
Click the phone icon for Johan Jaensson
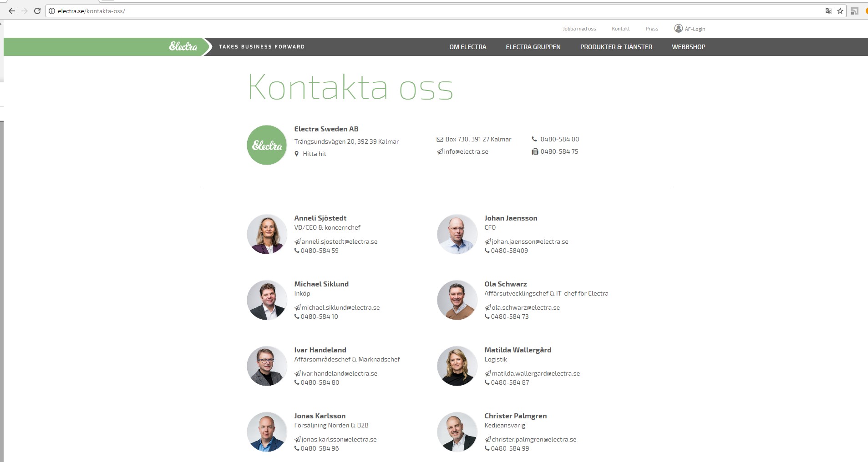[x=487, y=251]
